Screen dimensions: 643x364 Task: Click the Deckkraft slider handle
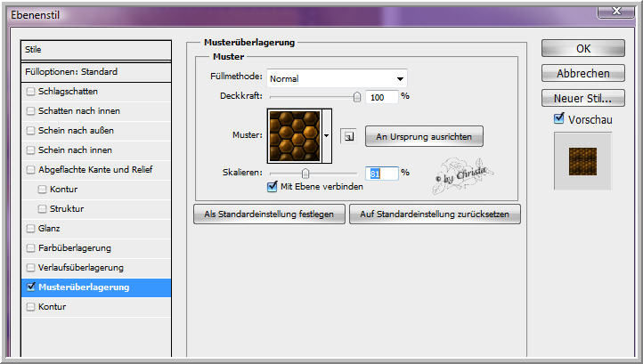357,97
